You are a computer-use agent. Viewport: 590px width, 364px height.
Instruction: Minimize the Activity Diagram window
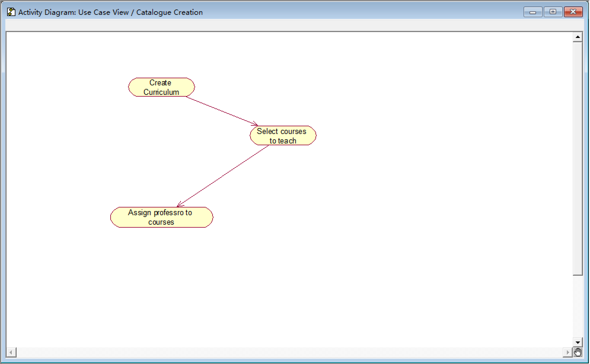pyautogui.click(x=533, y=12)
